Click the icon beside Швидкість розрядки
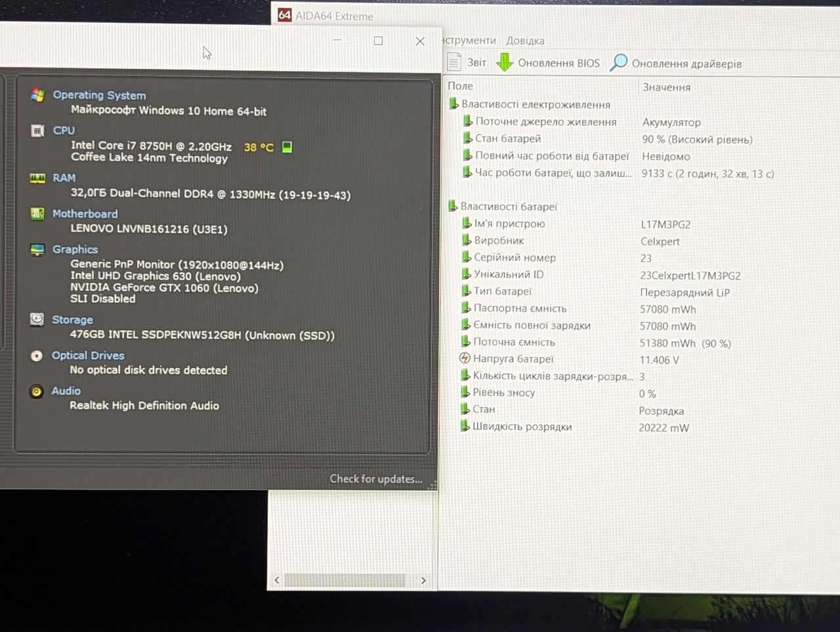 465,427
